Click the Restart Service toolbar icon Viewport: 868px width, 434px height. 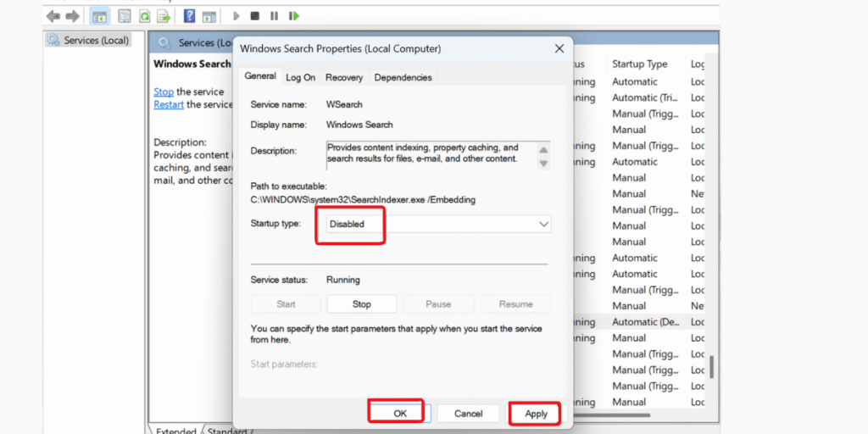pyautogui.click(x=294, y=17)
